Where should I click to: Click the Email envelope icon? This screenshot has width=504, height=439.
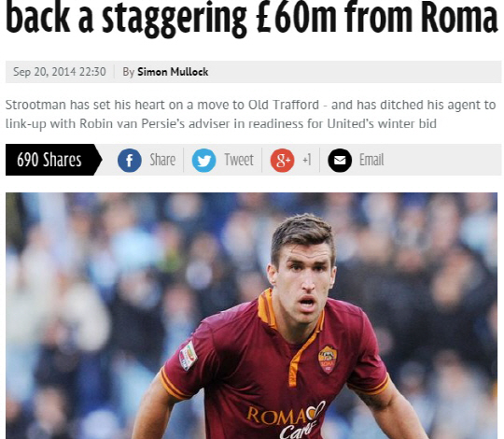[x=340, y=160]
